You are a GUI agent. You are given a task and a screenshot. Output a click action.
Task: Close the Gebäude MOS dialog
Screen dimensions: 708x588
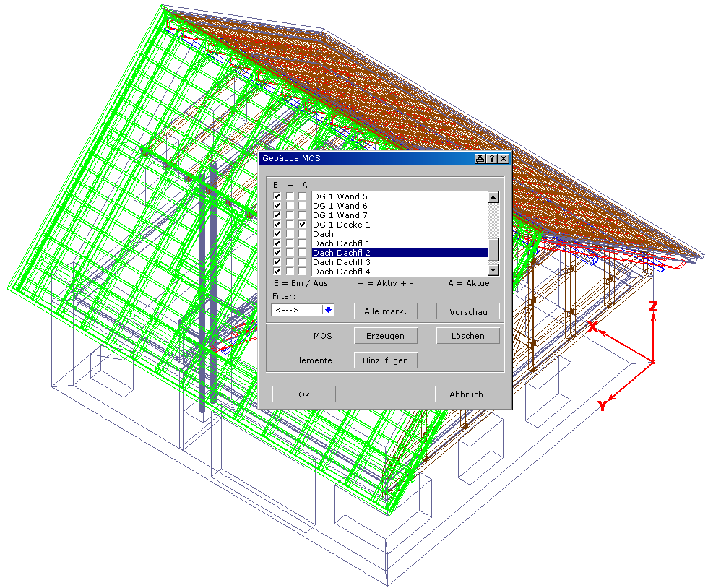(503, 159)
